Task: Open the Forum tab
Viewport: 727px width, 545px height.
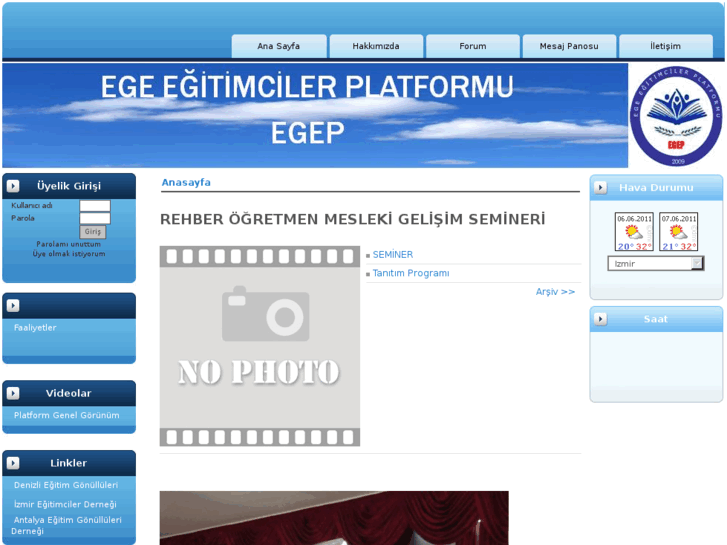Action: point(473,46)
